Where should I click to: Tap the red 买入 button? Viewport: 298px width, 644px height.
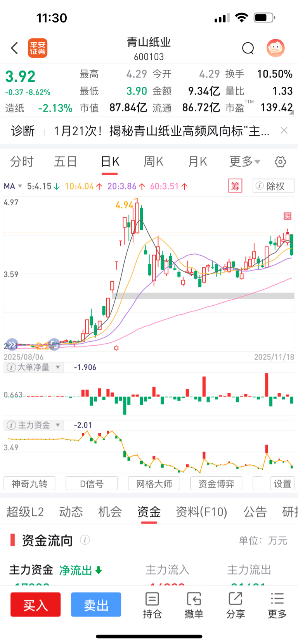coord(36,604)
